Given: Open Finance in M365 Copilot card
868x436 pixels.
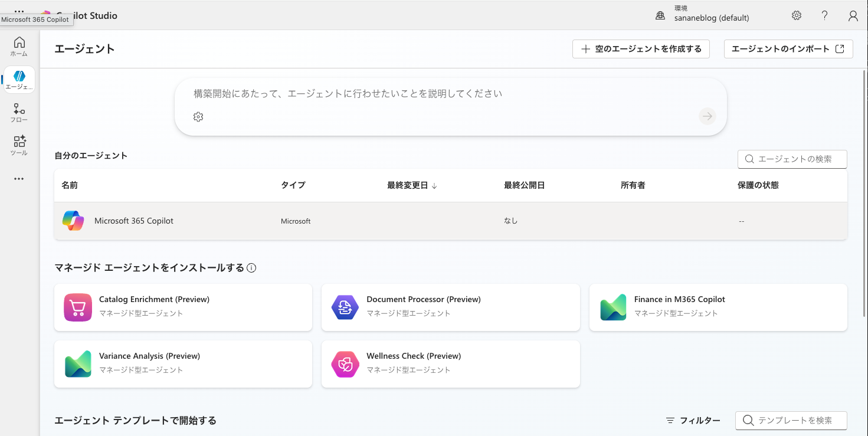Looking at the screenshot, I should [718, 307].
